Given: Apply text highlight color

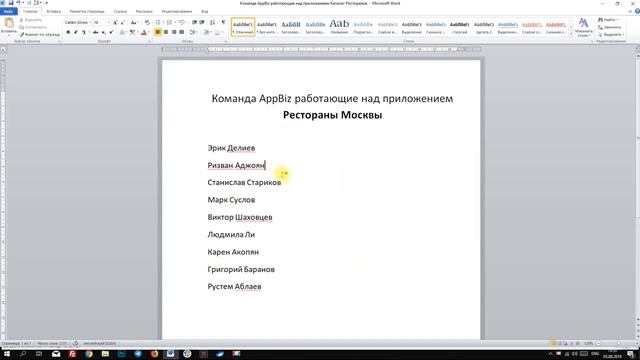Looking at the screenshot, I should 133,32.
